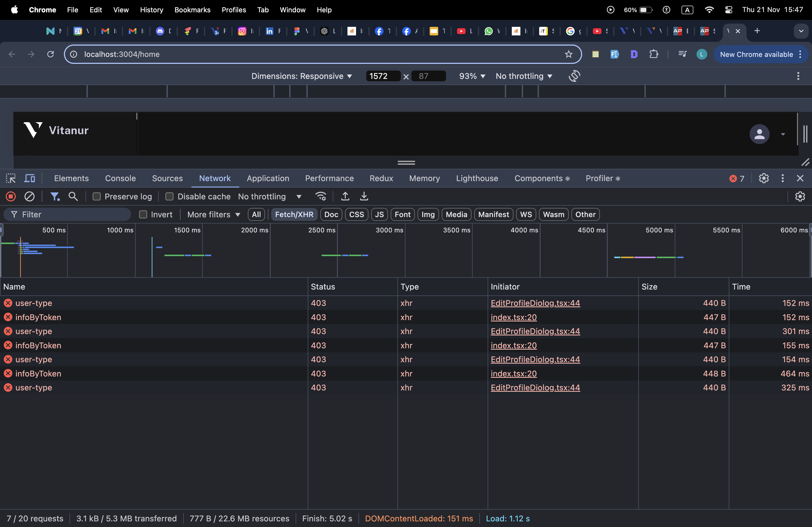Bookmark this page with the star
The height and width of the screenshot is (527, 812).
568,54
